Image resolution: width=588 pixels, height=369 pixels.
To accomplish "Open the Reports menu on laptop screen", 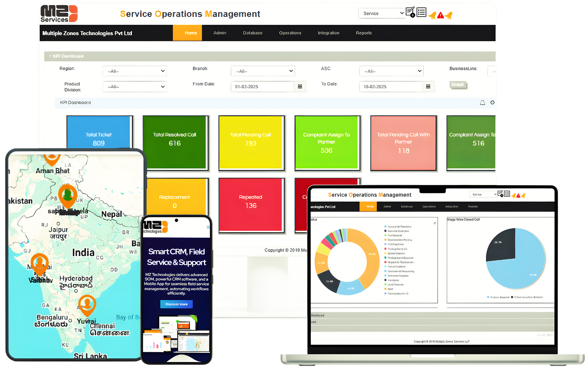I will [x=473, y=206].
